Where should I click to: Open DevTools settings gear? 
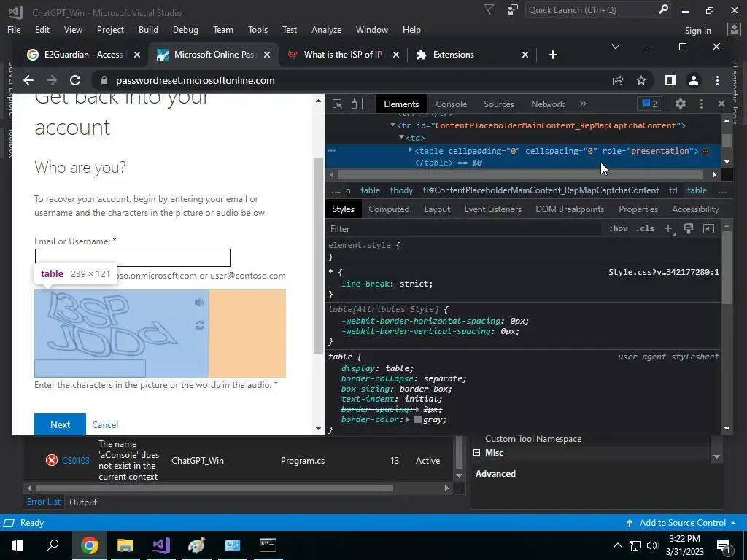pos(681,104)
